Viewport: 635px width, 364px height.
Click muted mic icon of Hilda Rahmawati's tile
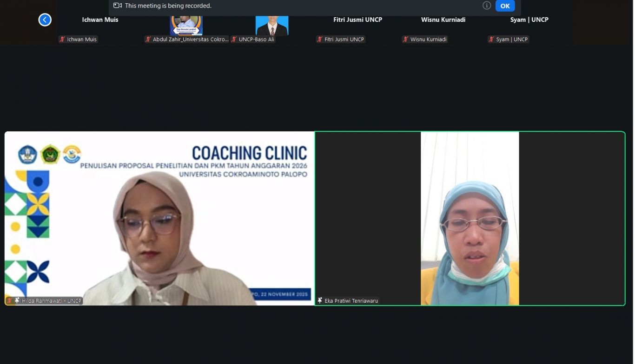coord(9,300)
